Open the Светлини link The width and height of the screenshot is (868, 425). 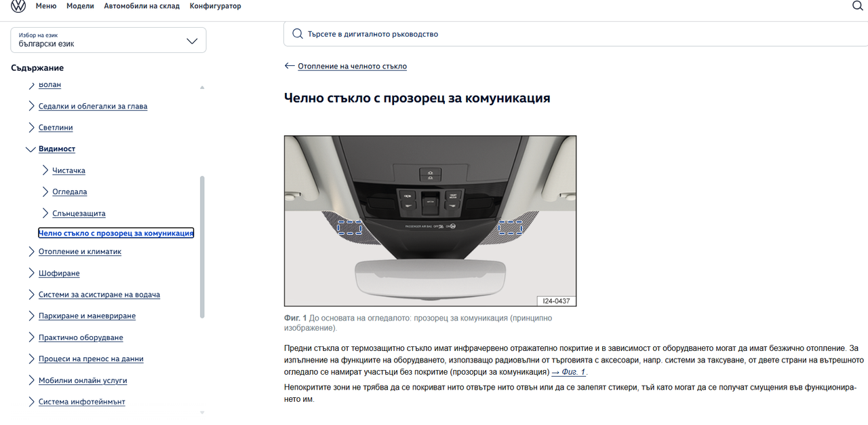tap(56, 128)
